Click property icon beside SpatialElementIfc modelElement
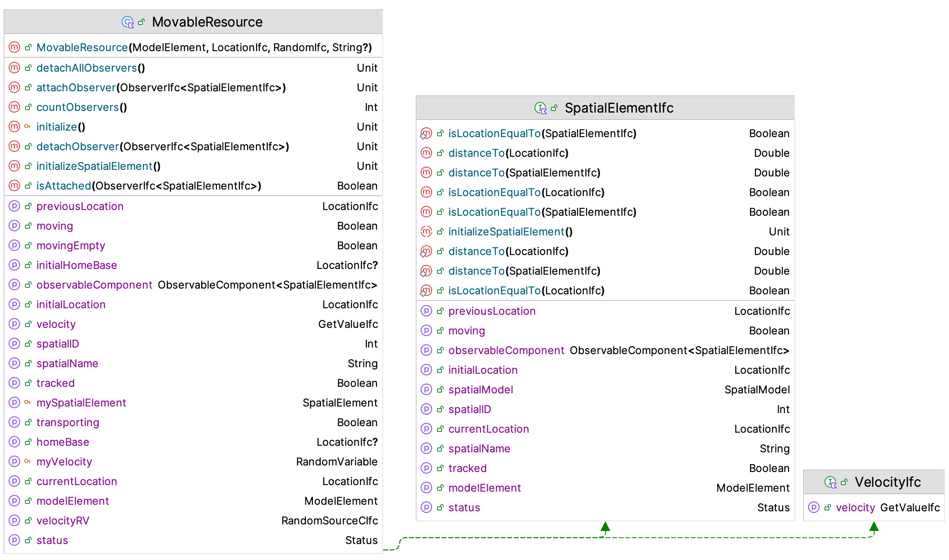Image resolution: width=949 pixels, height=560 pixels. (426, 488)
